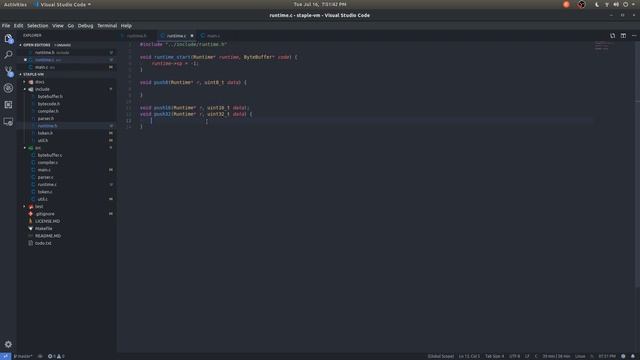Image resolution: width=640 pixels, height=360 pixels.
Task: Open the editor More Actions menu
Action: 634,36
